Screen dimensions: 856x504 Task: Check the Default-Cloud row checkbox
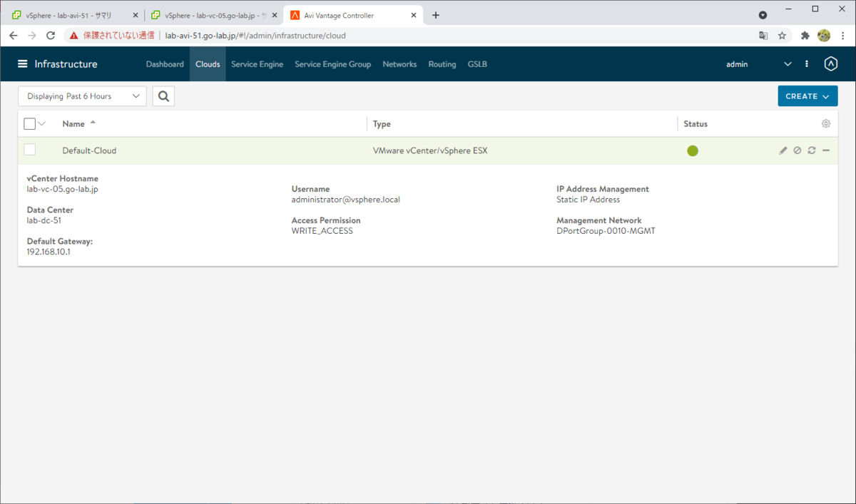(x=29, y=150)
